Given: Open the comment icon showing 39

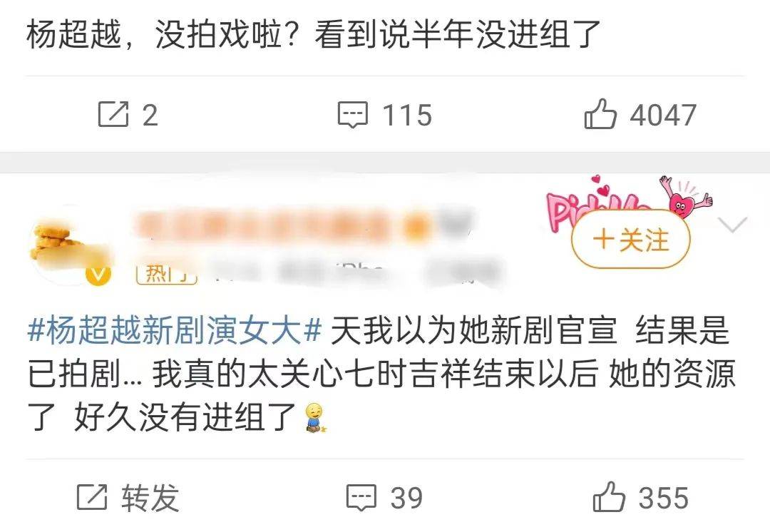Looking at the screenshot, I should [x=361, y=497].
